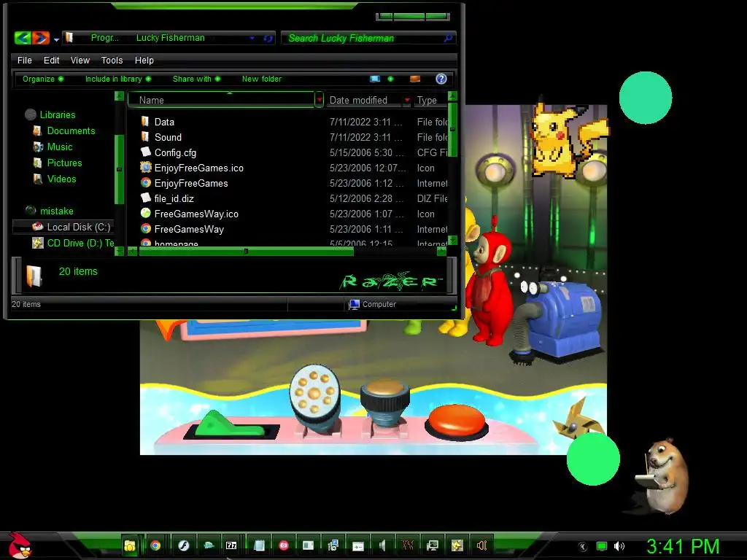Show hidden tray icons arrow
This screenshot has width=747, height=560.
point(582,546)
